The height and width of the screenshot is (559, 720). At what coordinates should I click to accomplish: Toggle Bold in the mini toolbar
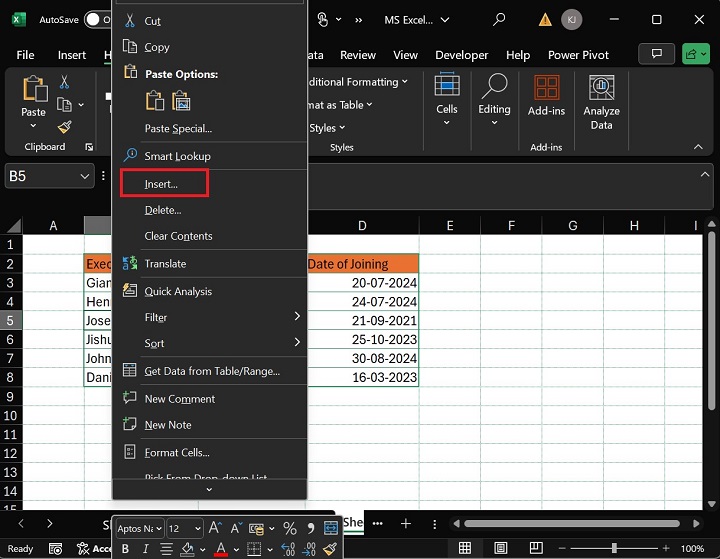125,549
